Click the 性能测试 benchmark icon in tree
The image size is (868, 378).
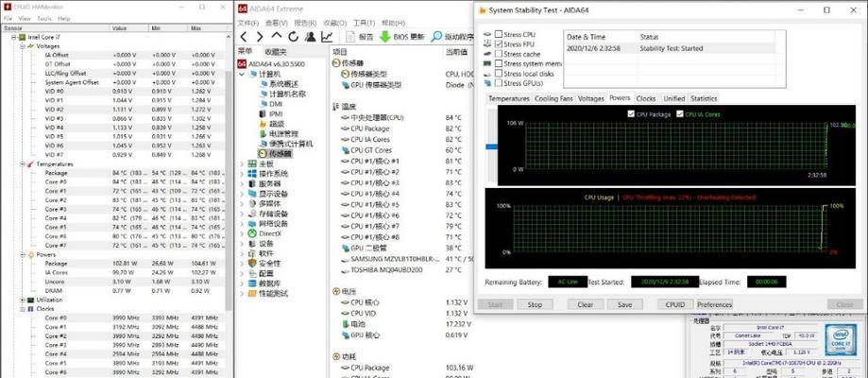coord(252,293)
